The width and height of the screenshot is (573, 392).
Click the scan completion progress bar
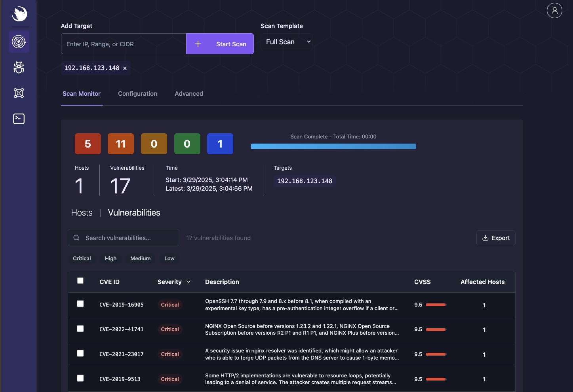pyautogui.click(x=333, y=146)
